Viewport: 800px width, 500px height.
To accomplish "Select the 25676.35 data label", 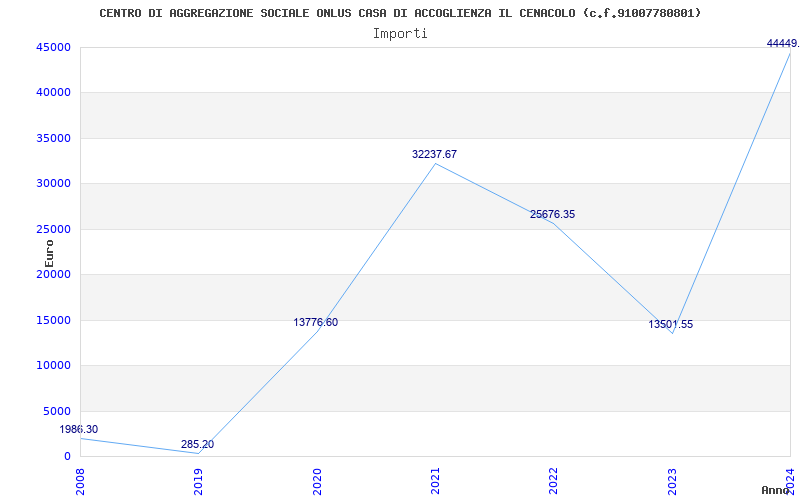I will 552,214.
